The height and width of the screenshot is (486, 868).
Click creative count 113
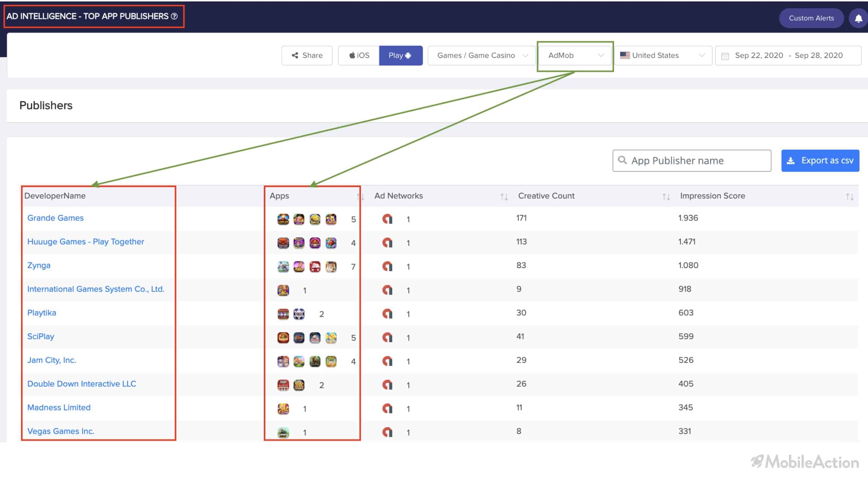[x=521, y=242]
